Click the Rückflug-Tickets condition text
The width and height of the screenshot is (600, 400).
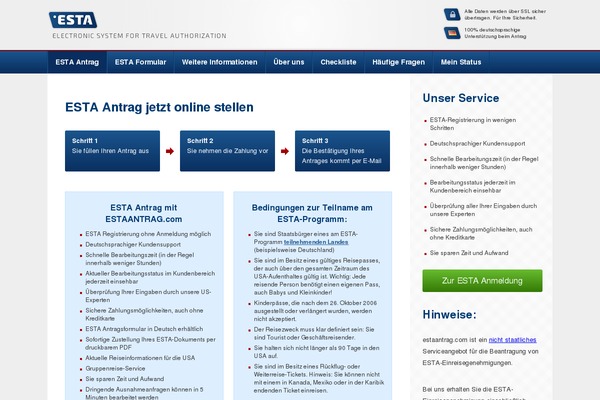[x=319, y=379]
